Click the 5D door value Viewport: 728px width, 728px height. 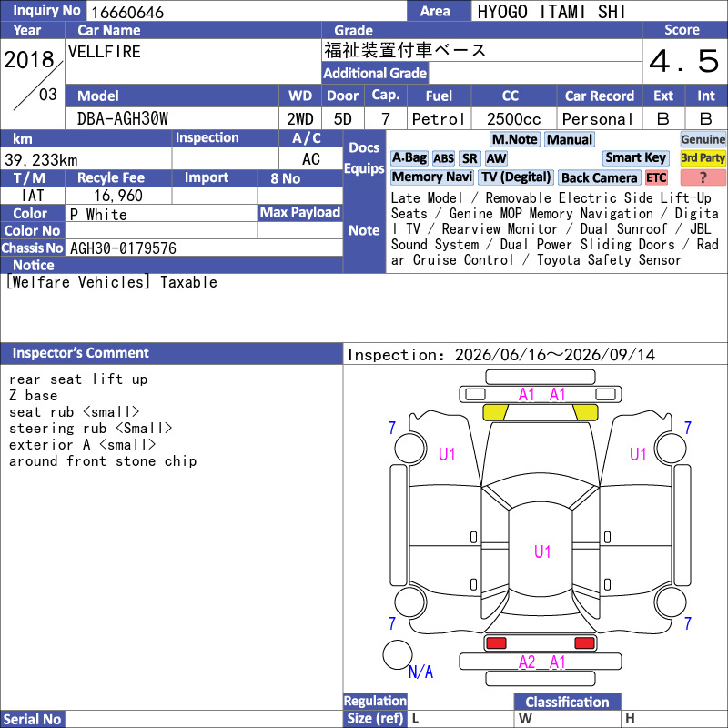pyautogui.click(x=343, y=119)
